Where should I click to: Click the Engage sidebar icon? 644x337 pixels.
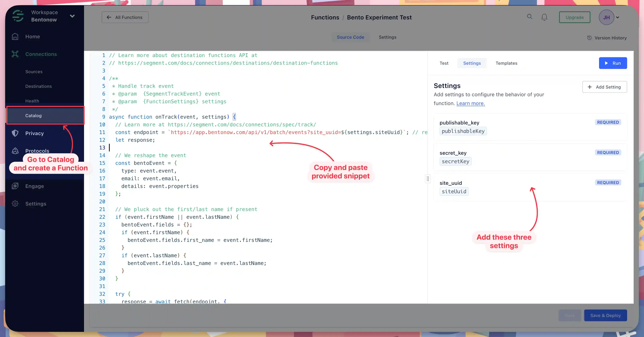(x=15, y=186)
